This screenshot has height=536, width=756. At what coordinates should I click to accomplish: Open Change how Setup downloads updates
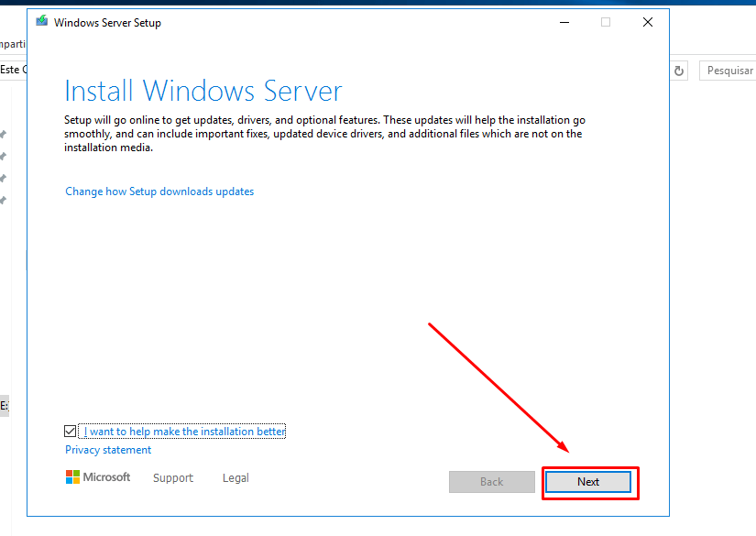pos(159,191)
